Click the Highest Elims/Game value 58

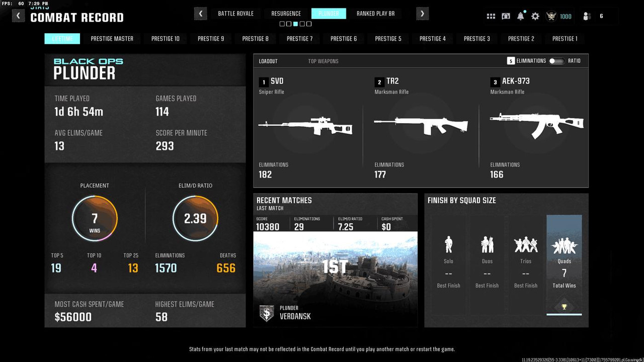click(162, 317)
